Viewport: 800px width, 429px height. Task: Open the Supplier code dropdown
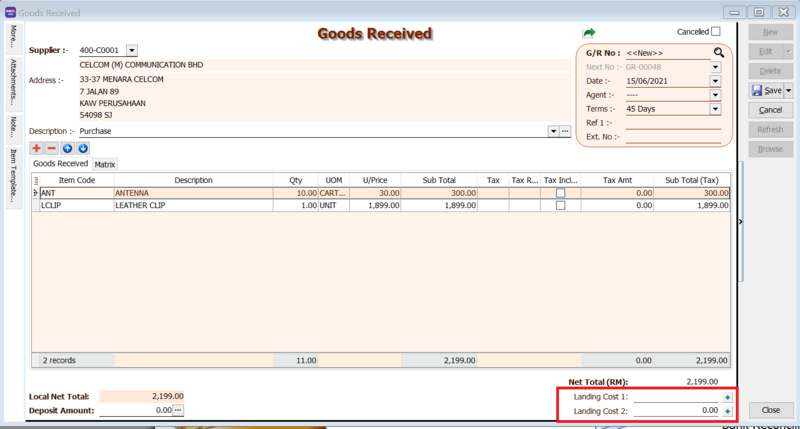tap(132, 50)
